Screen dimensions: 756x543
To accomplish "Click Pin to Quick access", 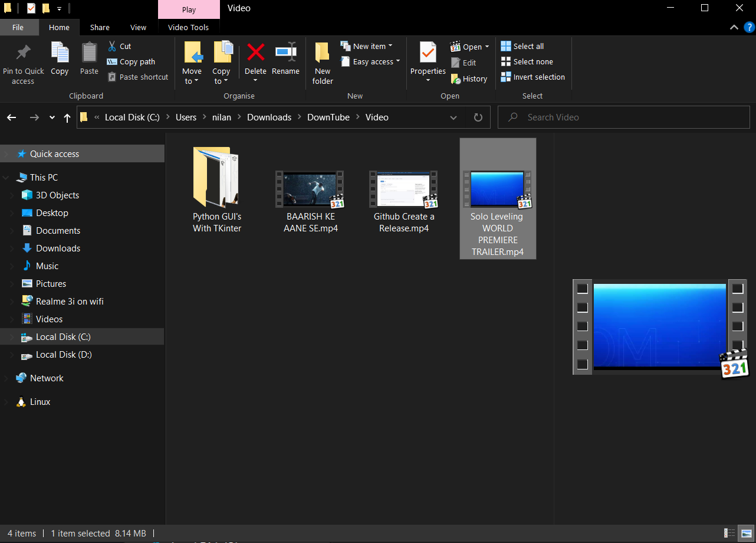I will coord(23,61).
